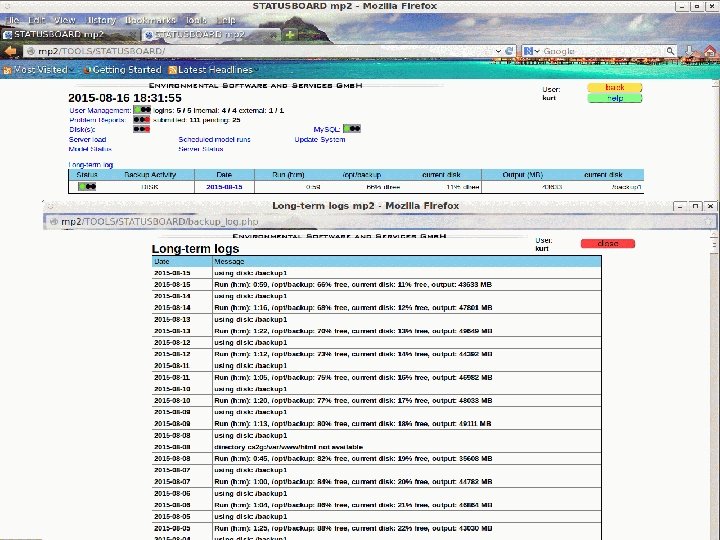
Task: Click the 'output: 48033 MB' log row
Action: coord(377,400)
